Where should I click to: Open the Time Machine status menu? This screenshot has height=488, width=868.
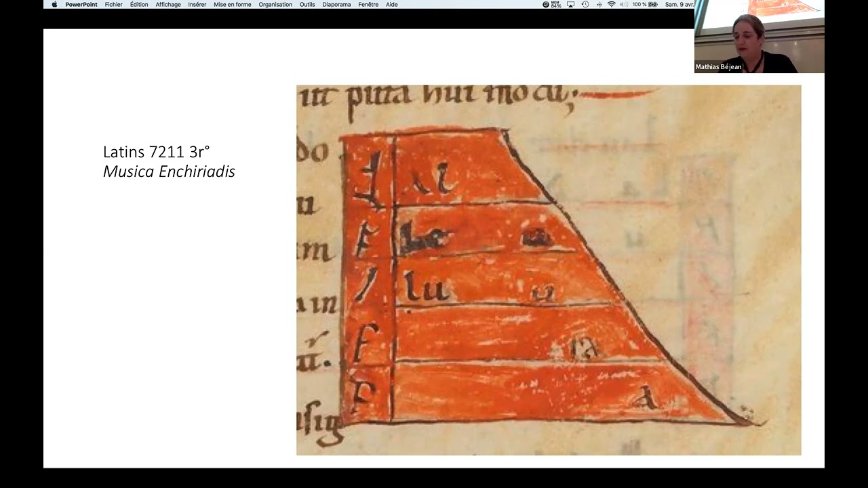585,4
